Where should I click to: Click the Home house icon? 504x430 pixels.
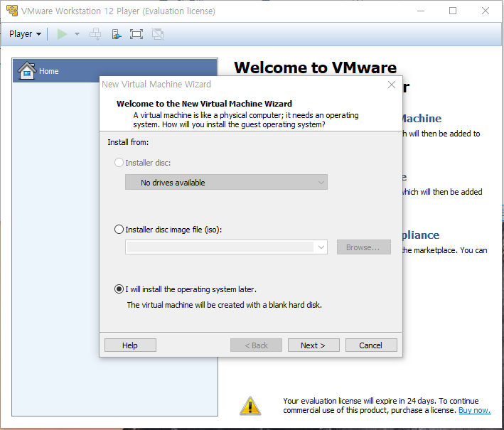(27, 70)
